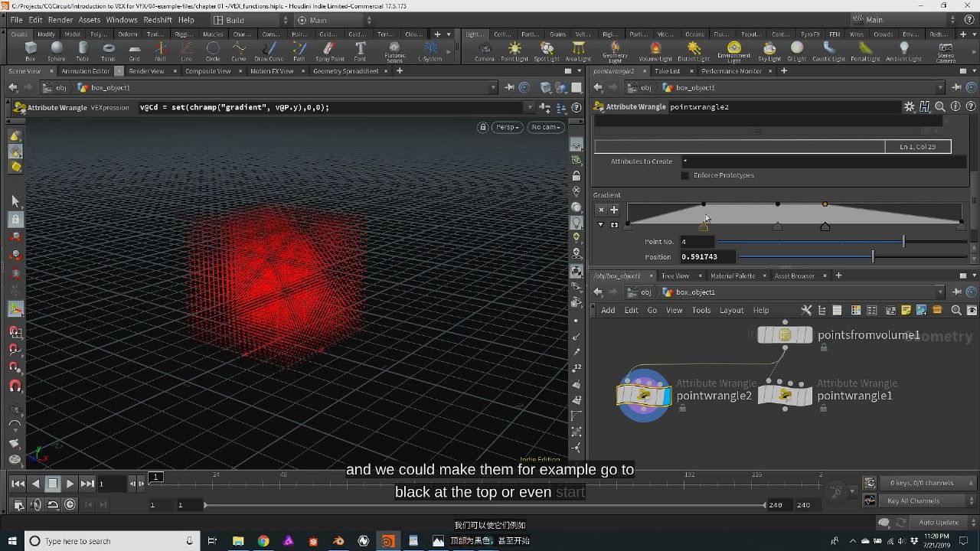Select the Circle shelf tool
The width and height of the screenshot is (980, 551).
tap(213, 51)
